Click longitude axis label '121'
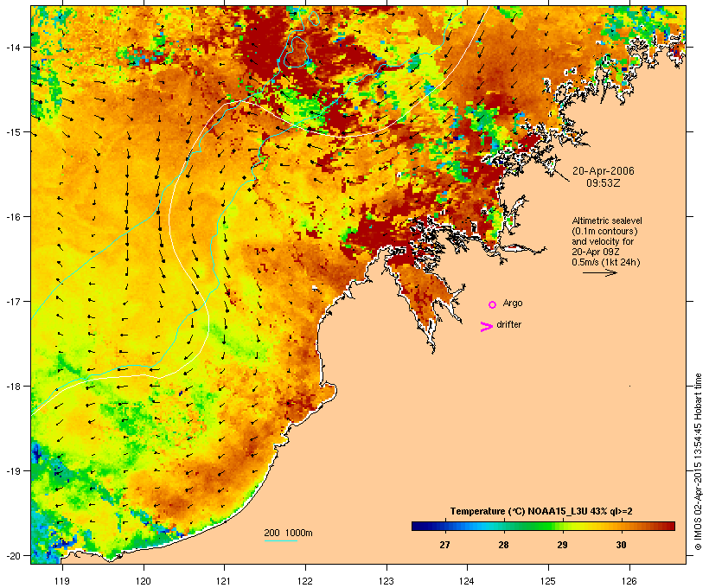709x588 pixels. click(x=224, y=581)
